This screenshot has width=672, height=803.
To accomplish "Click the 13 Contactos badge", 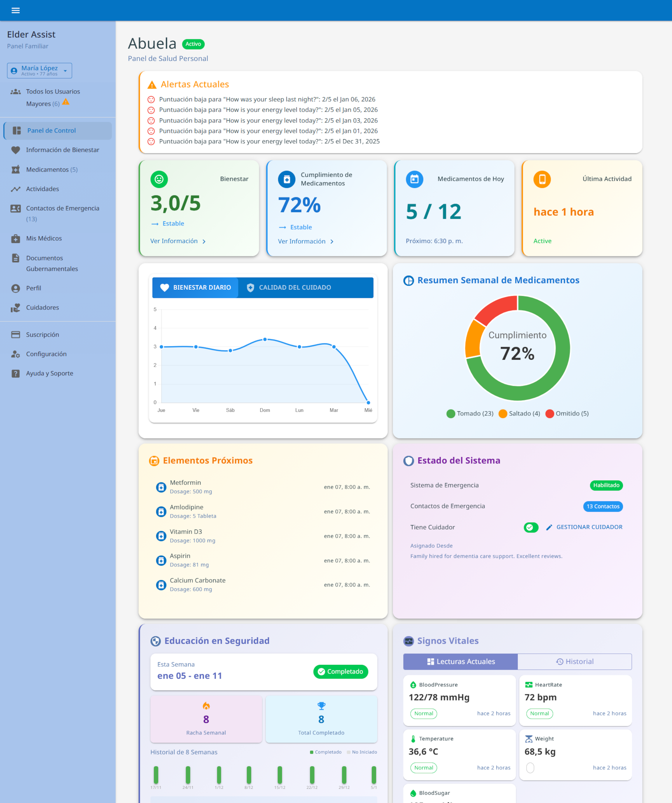I will pos(603,507).
